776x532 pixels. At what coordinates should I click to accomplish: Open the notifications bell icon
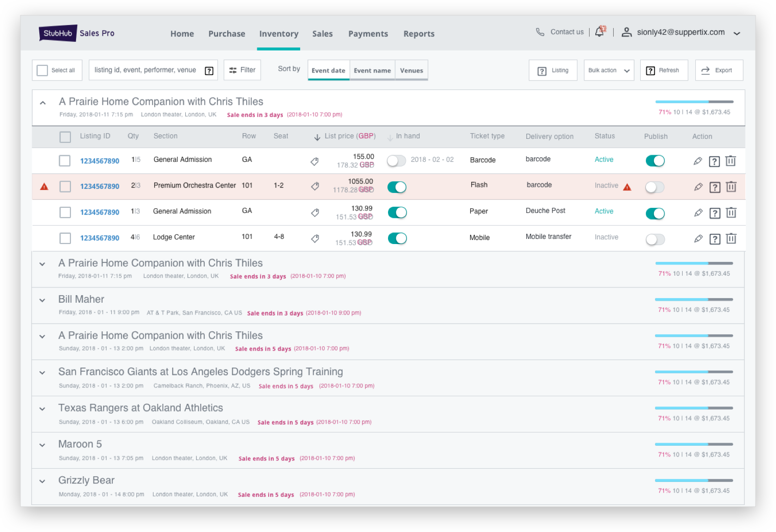point(600,32)
